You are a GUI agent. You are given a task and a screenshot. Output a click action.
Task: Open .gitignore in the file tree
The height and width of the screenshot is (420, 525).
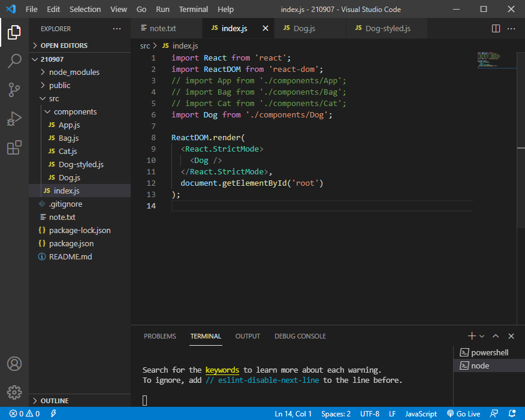point(80,204)
